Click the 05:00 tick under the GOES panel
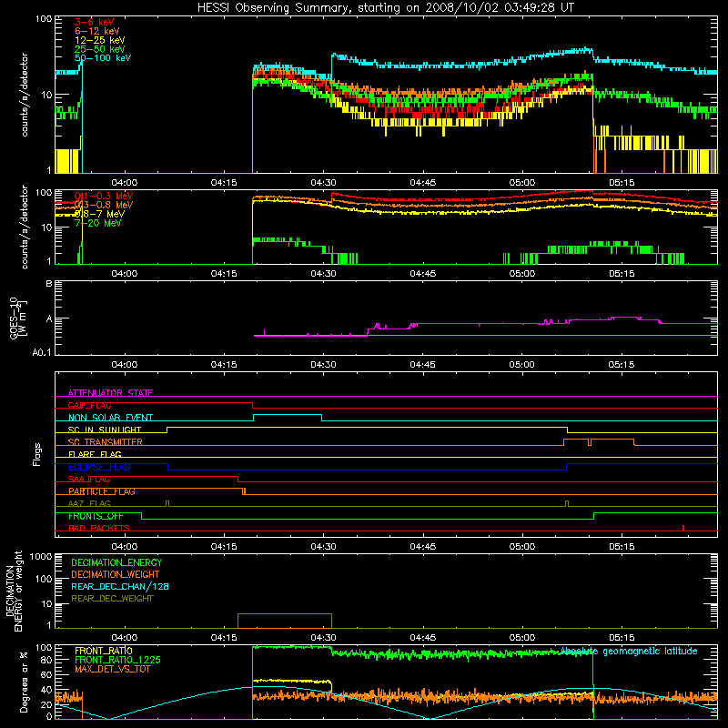 pos(521,365)
